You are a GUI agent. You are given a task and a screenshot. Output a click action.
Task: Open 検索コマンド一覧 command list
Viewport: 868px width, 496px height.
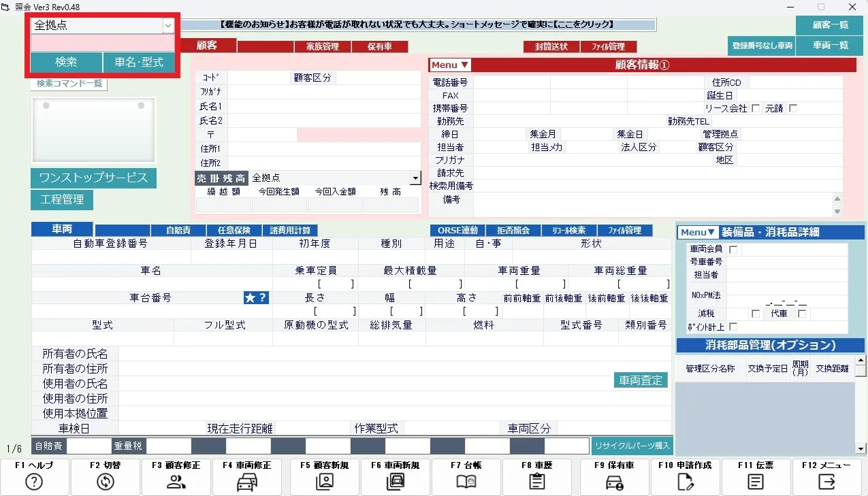pos(69,84)
